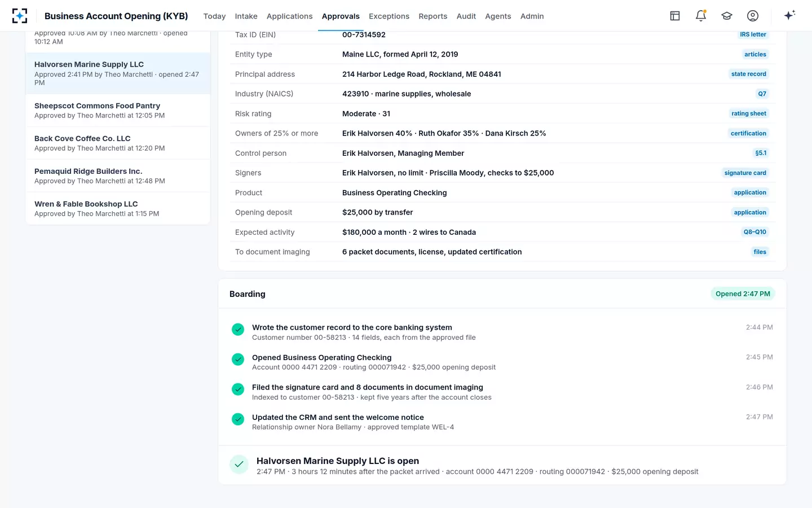Open the §5.1 source tag
This screenshot has height=508, width=812.
click(x=761, y=153)
